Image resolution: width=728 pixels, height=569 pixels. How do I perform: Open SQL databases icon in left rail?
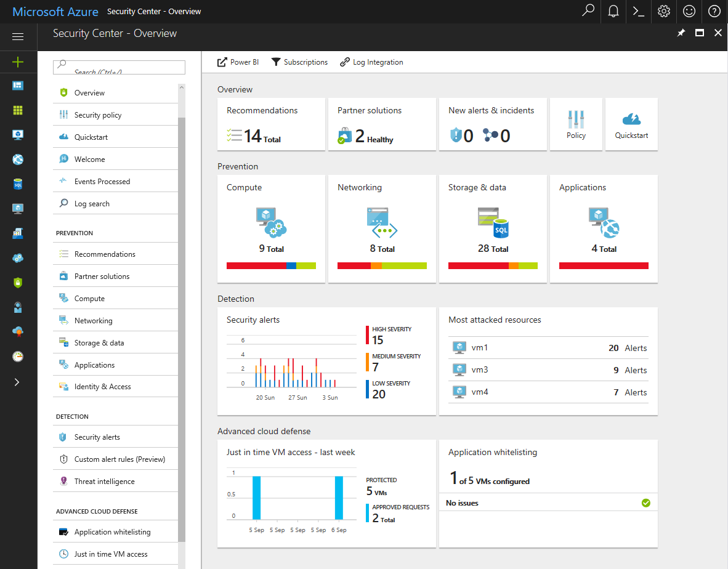click(18, 184)
